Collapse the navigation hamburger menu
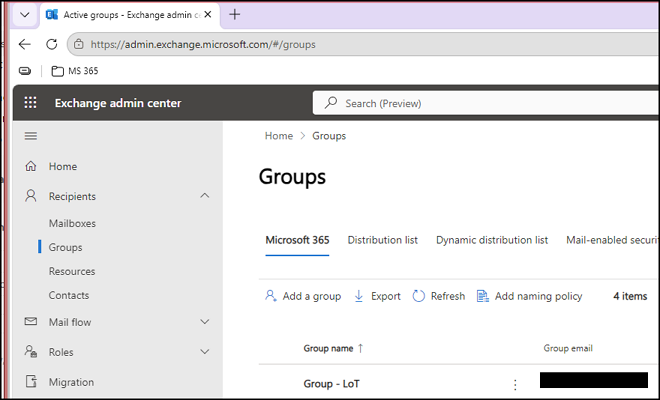660x400 pixels. [31, 136]
